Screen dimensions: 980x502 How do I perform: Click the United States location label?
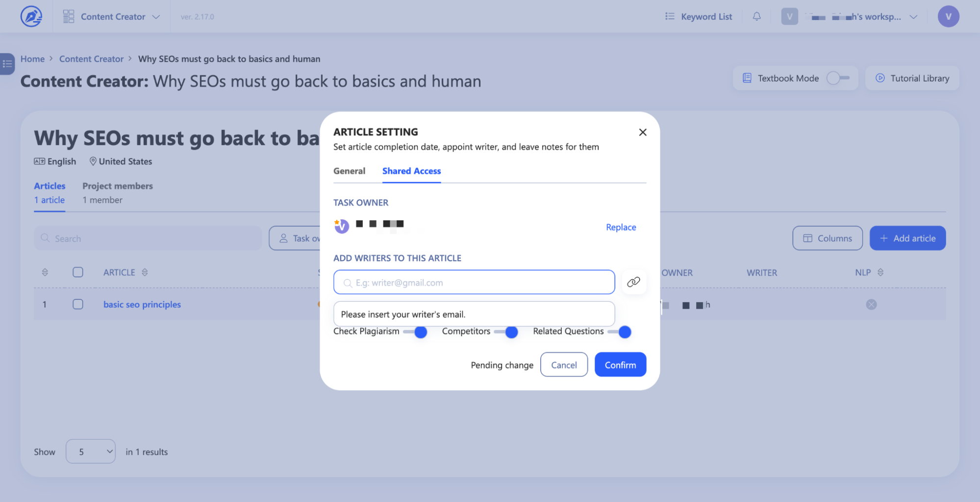click(x=121, y=161)
